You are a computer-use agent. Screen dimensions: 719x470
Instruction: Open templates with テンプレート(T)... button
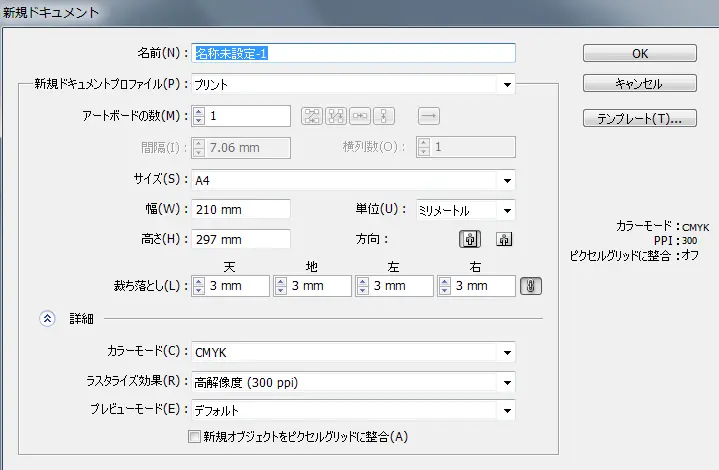640,119
